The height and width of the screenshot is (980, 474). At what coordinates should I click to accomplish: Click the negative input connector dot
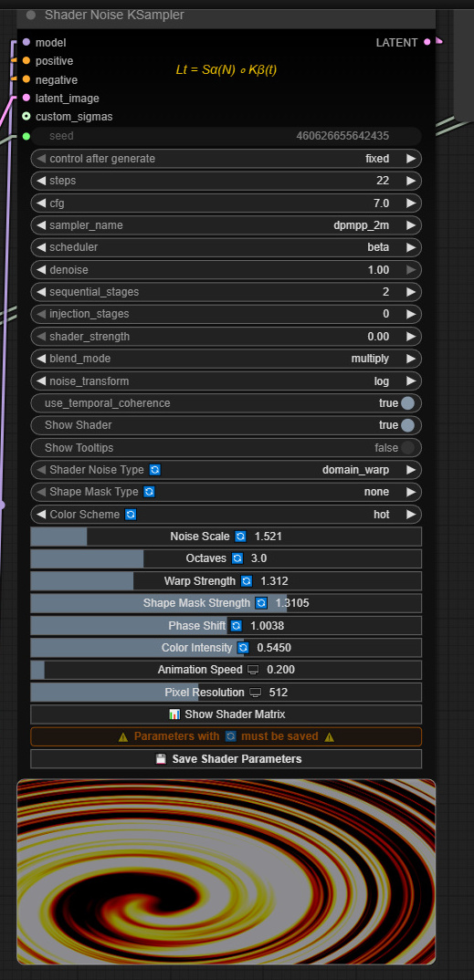(x=26, y=79)
